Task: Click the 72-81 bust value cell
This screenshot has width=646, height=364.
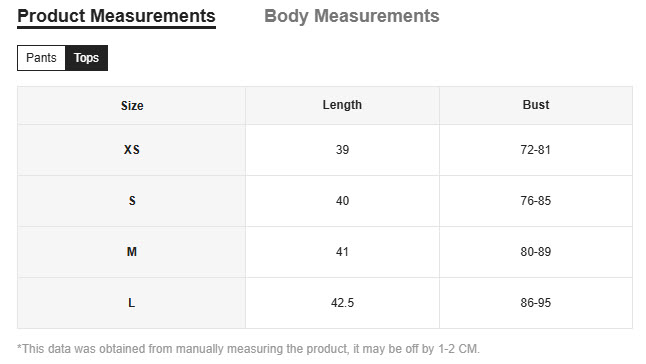Action: (536, 150)
